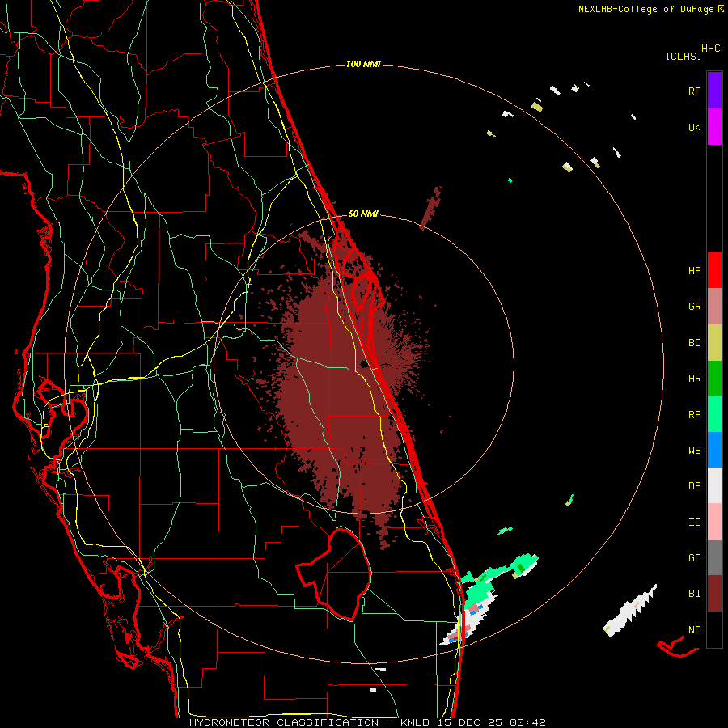
Task: Click the DS legend label
Action: pos(694,486)
